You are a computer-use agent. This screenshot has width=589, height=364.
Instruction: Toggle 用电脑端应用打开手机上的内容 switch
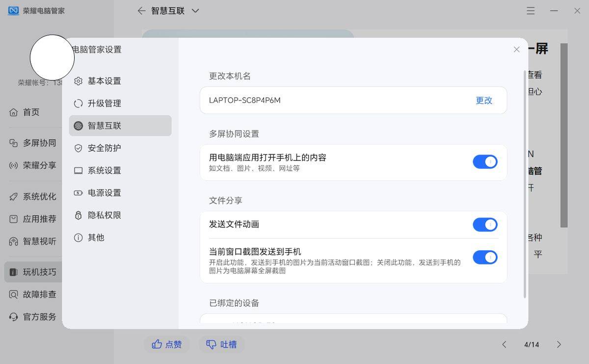(485, 162)
